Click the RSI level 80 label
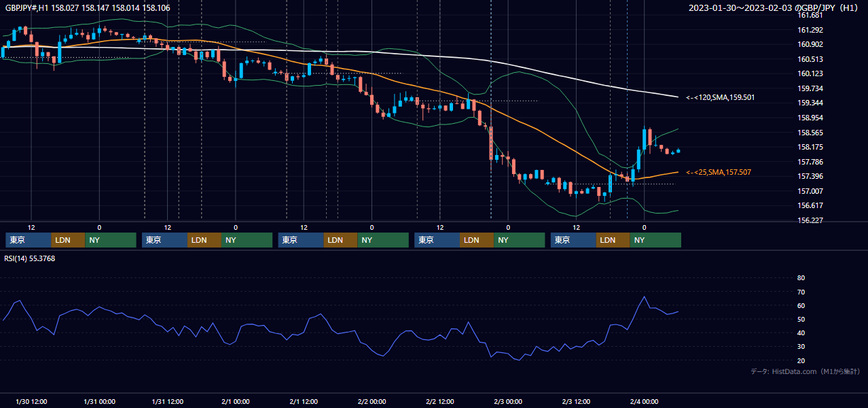 (801, 278)
